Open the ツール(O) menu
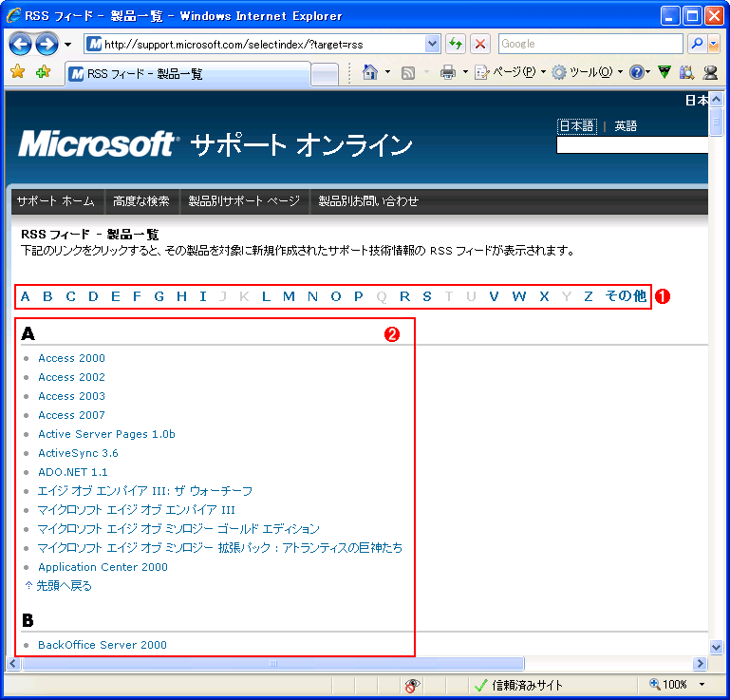 click(x=588, y=72)
